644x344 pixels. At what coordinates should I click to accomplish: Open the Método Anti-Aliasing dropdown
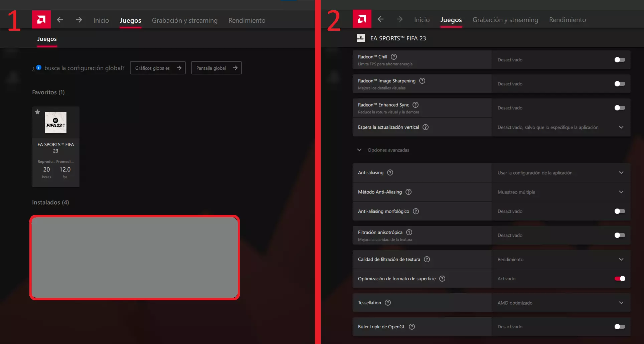tap(561, 192)
